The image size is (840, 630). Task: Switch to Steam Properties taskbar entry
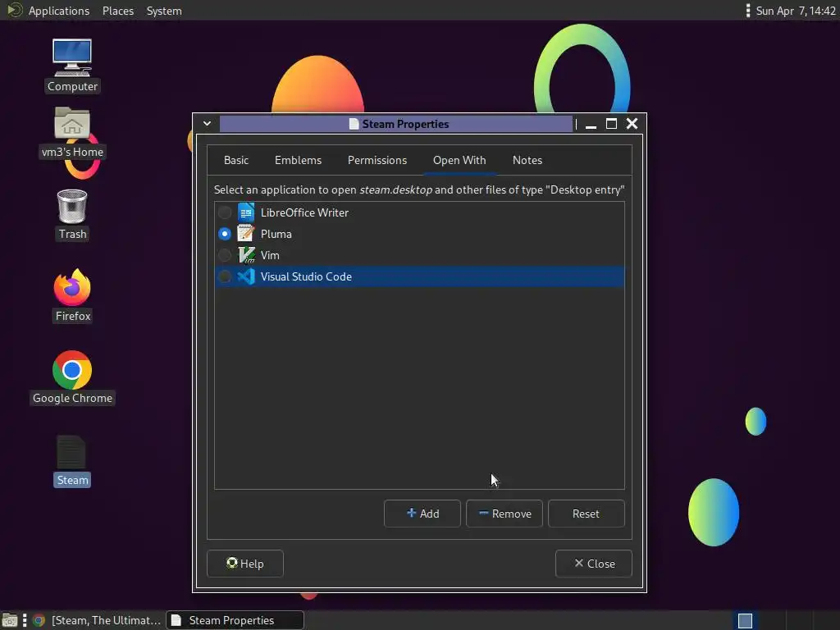[x=235, y=620]
